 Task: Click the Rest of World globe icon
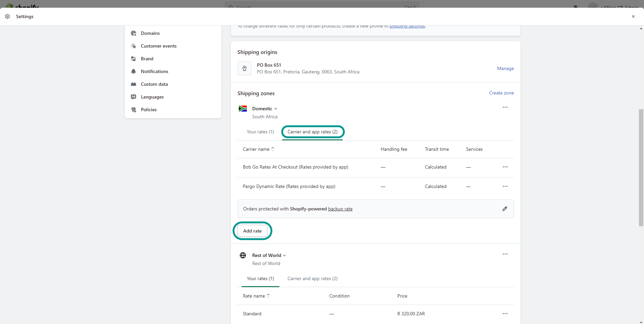pyautogui.click(x=243, y=255)
